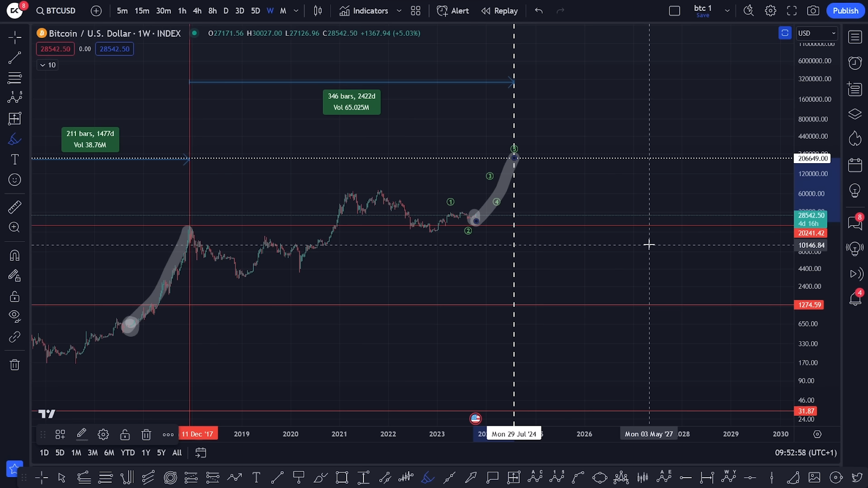Viewport: 868px width, 488px height.
Task: Switch to 15m timeframe
Action: 142,11
